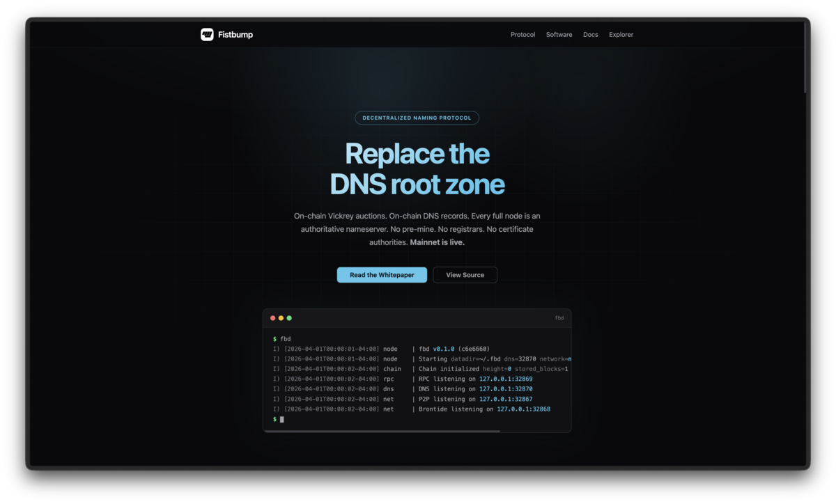Click the terminal's horizontal scrollbar
The height and width of the screenshot is (504, 836).
[x=382, y=431]
